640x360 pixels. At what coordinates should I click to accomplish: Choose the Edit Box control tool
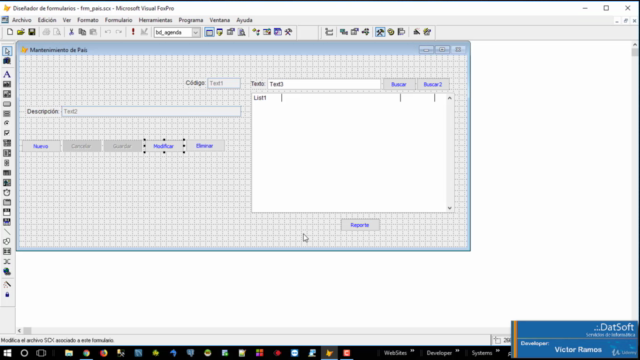pos(7,94)
